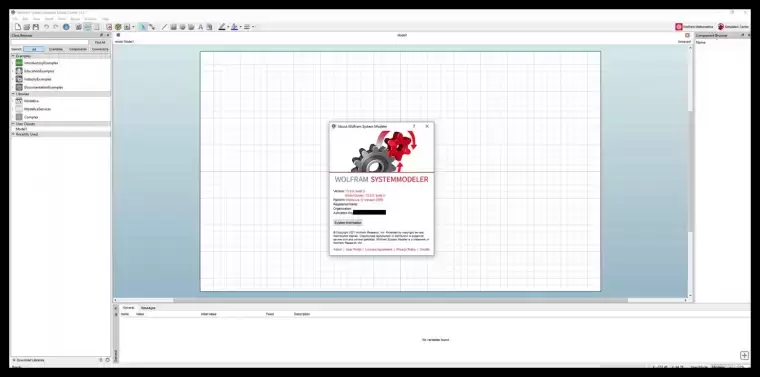
Task: Filter search by Components
Action: (x=78, y=49)
